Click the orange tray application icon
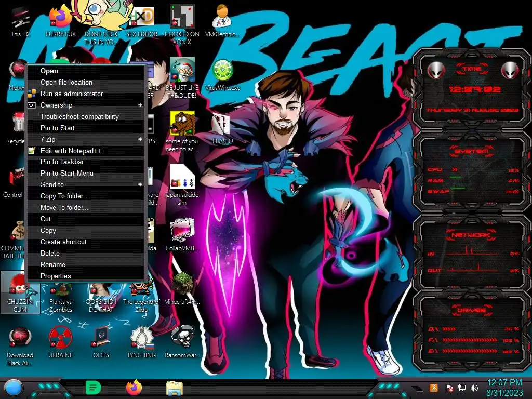Viewport: 532px width, 399px height. (x=434, y=388)
